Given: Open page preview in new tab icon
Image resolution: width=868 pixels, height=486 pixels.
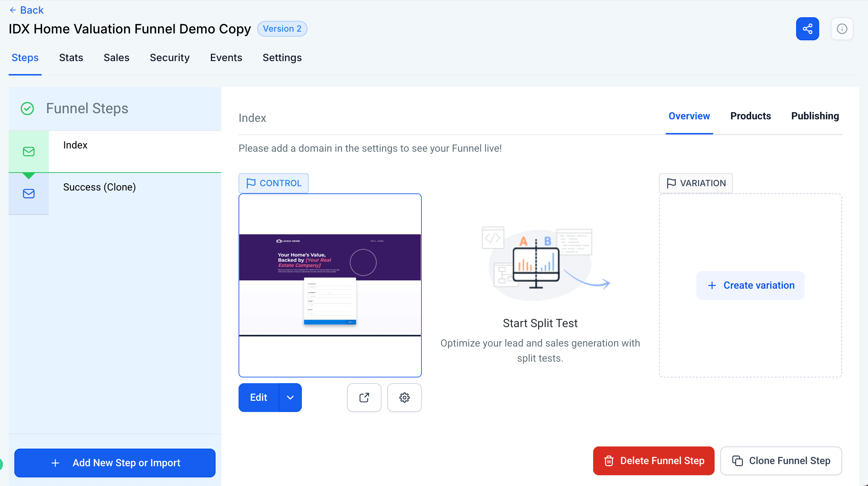Looking at the screenshot, I should click(x=364, y=397).
